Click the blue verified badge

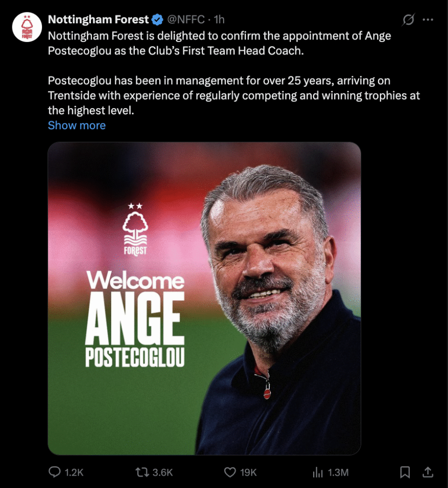click(157, 20)
